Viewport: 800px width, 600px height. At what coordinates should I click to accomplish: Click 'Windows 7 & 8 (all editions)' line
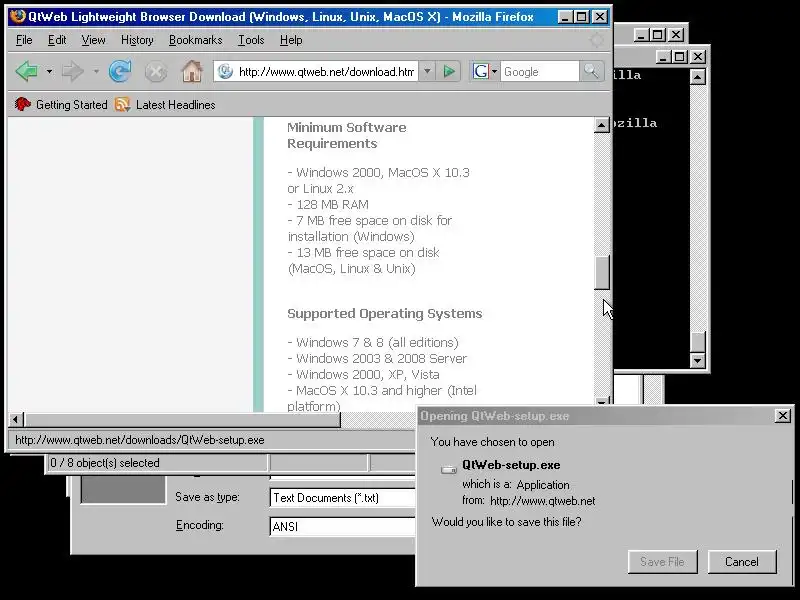(x=373, y=342)
